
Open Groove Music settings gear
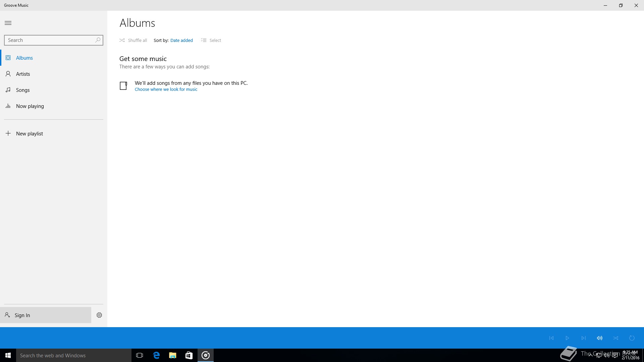pos(99,315)
